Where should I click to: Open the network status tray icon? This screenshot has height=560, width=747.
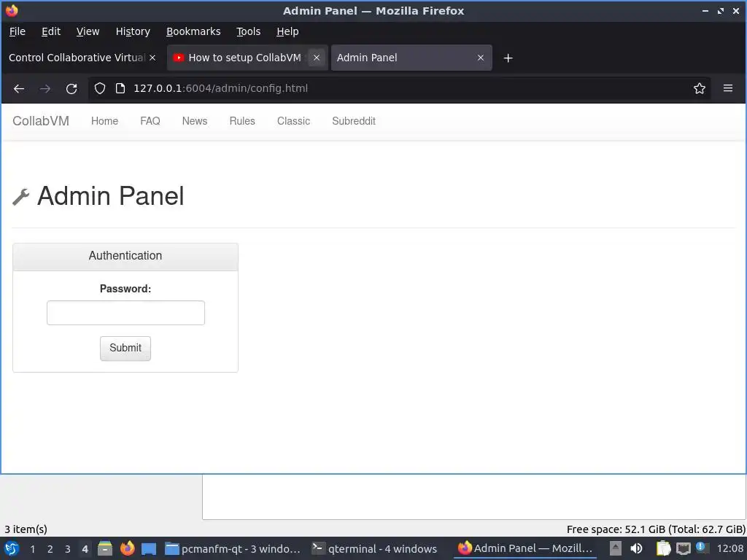(683, 549)
